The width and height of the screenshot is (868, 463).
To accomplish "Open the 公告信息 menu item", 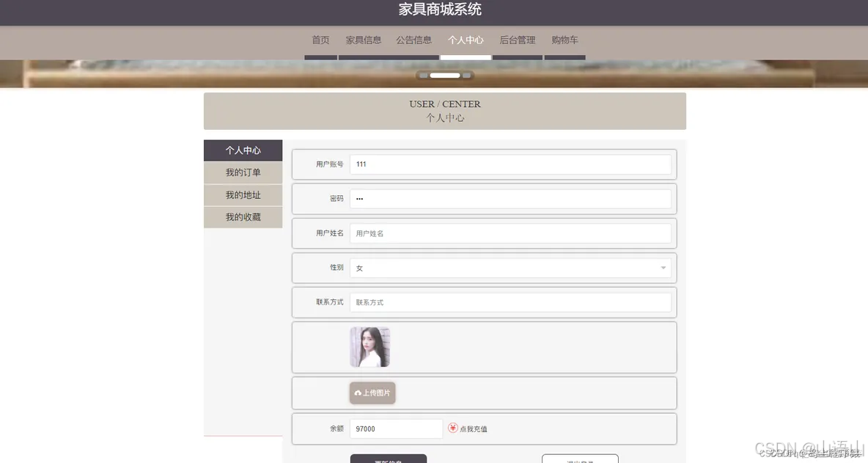I will pyautogui.click(x=413, y=40).
